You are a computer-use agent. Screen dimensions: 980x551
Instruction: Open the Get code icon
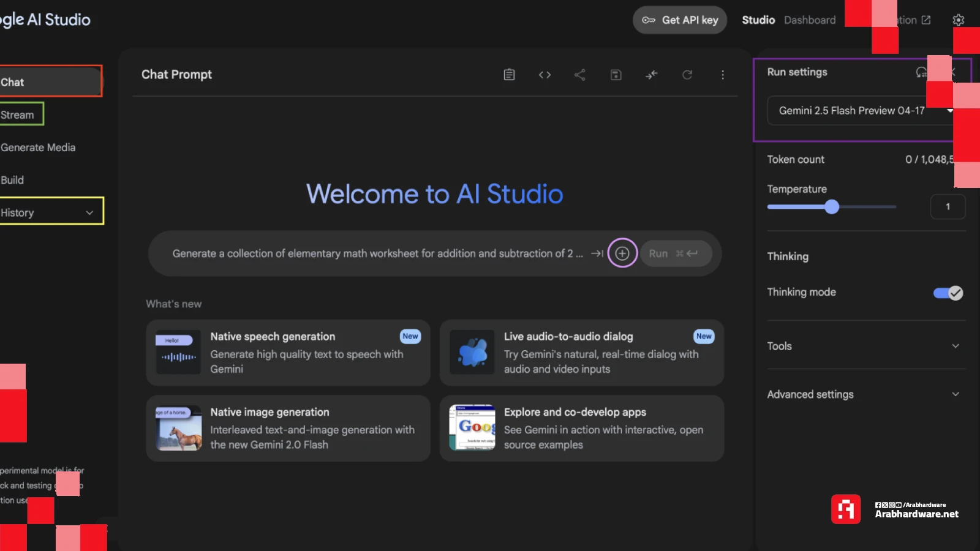[x=545, y=75]
